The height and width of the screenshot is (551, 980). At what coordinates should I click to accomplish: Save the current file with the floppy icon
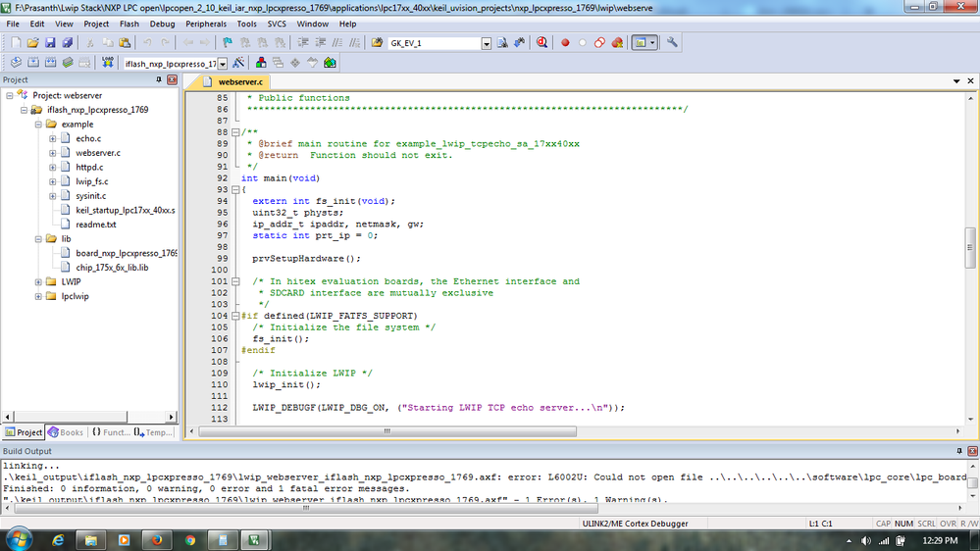(50, 42)
